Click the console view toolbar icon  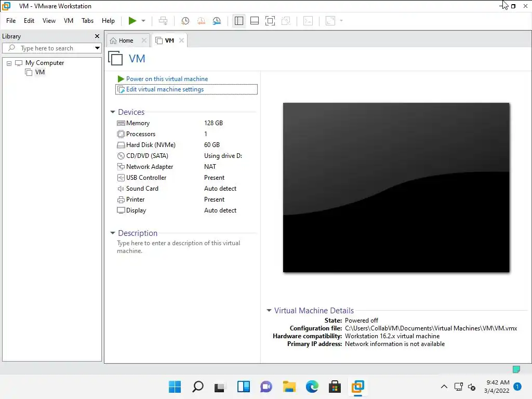pyautogui.click(x=308, y=21)
